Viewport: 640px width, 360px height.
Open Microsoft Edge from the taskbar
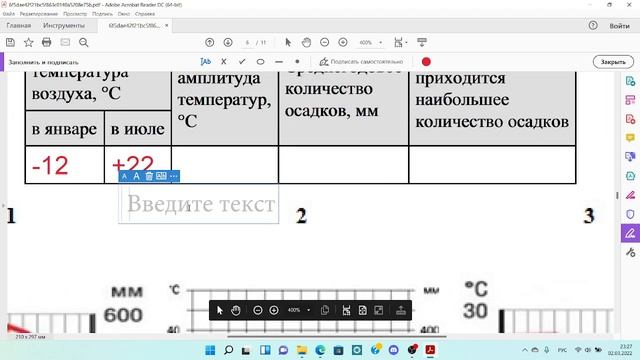tap(320, 350)
